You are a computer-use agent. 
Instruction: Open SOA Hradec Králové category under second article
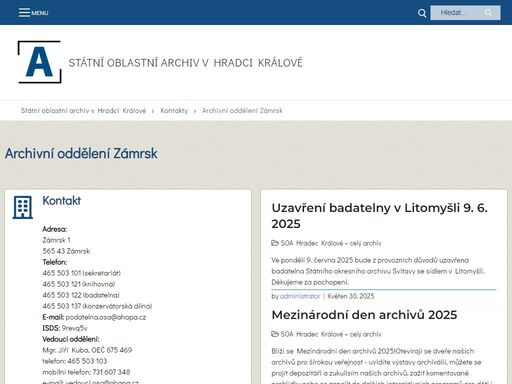point(331,334)
